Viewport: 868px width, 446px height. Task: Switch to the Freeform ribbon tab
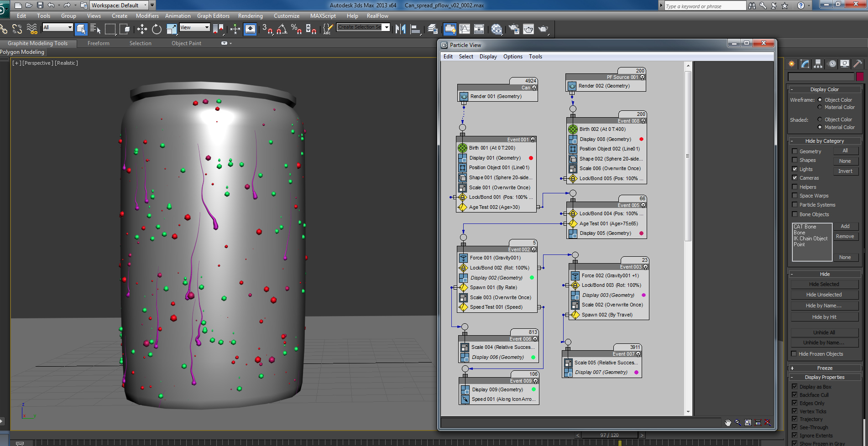point(99,43)
